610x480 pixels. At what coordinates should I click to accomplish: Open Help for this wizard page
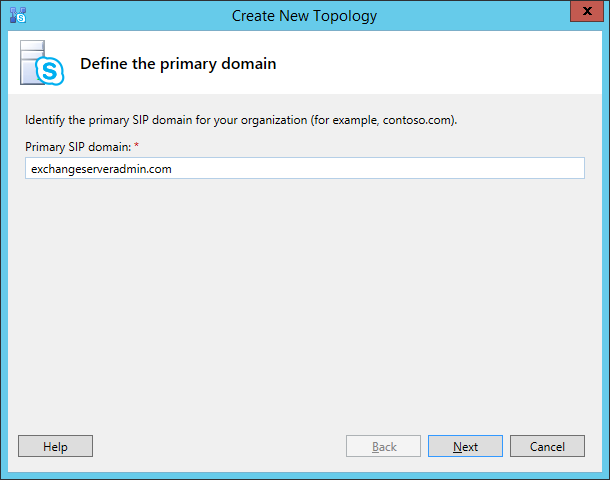55,446
